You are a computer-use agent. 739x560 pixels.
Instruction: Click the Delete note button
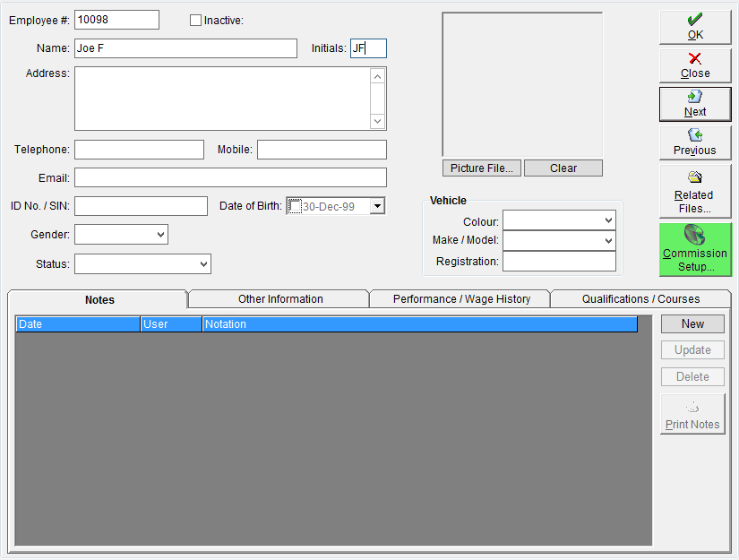pyautogui.click(x=692, y=376)
